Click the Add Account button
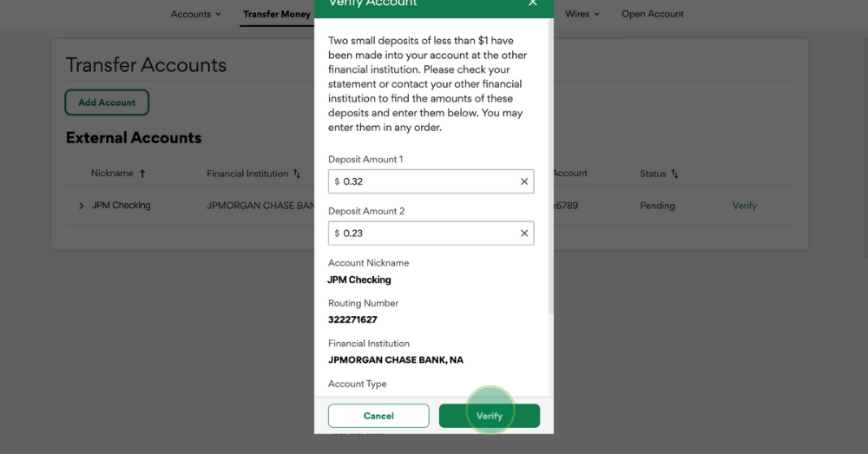 (107, 102)
